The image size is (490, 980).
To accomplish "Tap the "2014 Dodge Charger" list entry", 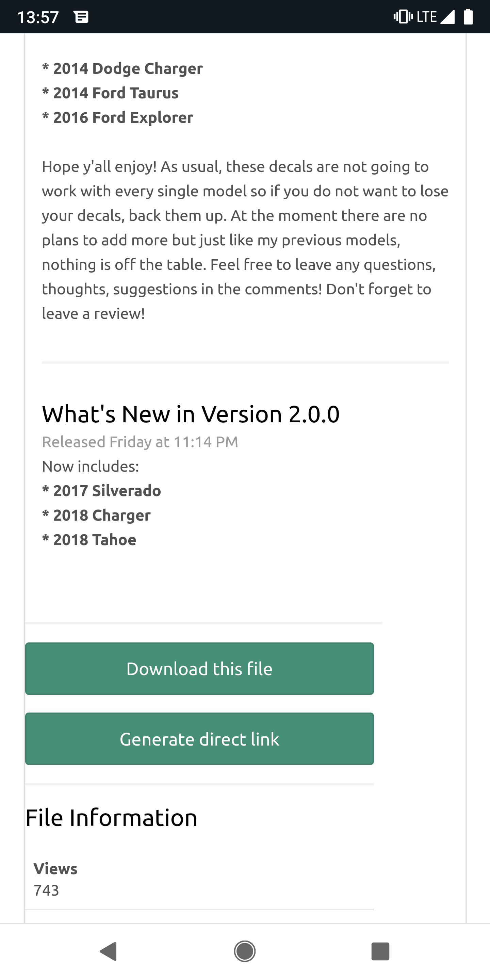I will pos(122,68).
